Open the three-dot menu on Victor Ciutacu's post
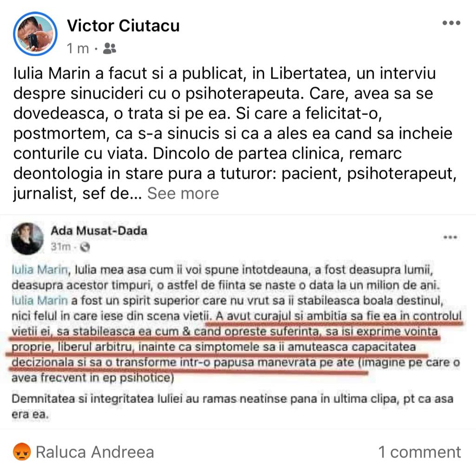Viewport: 476px width, 472px height. click(x=451, y=23)
